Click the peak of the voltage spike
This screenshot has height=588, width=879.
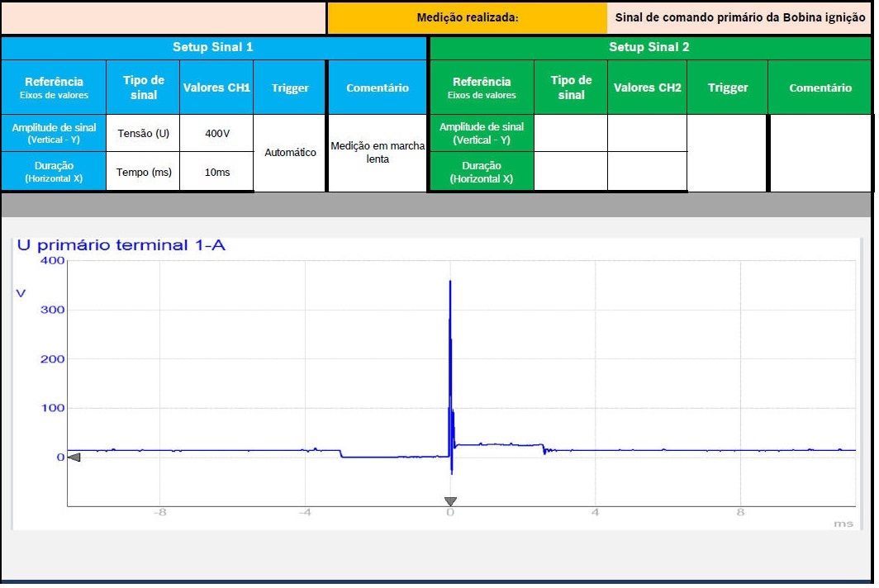coord(450,282)
